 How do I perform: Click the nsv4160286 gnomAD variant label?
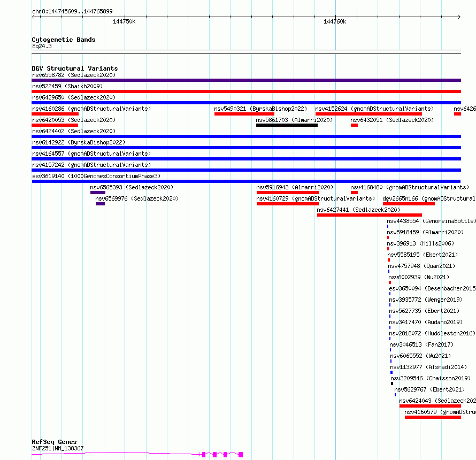(91, 109)
